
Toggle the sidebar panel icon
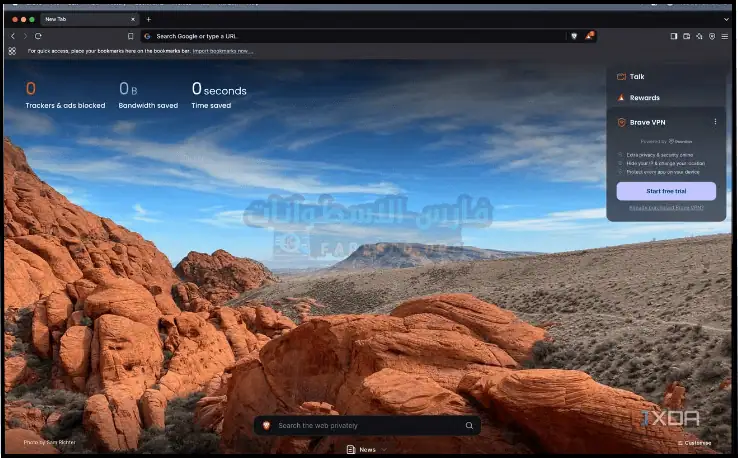[x=674, y=36]
